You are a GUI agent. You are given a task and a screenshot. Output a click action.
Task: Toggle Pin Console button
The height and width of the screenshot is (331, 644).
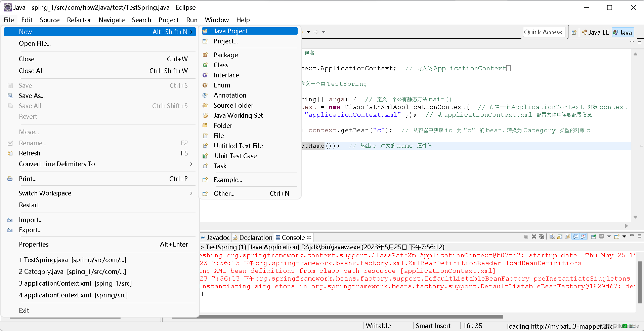[x=594, y=237]
